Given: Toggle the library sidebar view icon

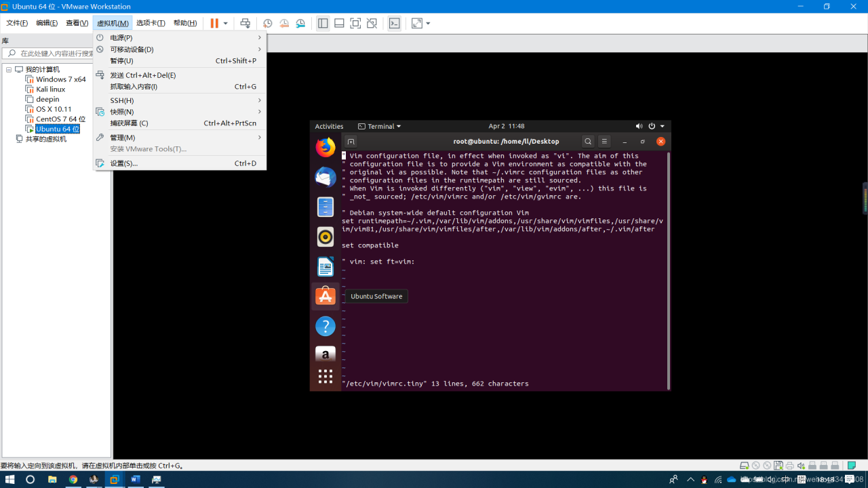Looking at the screenshot, I should pyautogui.click(x=323, y=23).
